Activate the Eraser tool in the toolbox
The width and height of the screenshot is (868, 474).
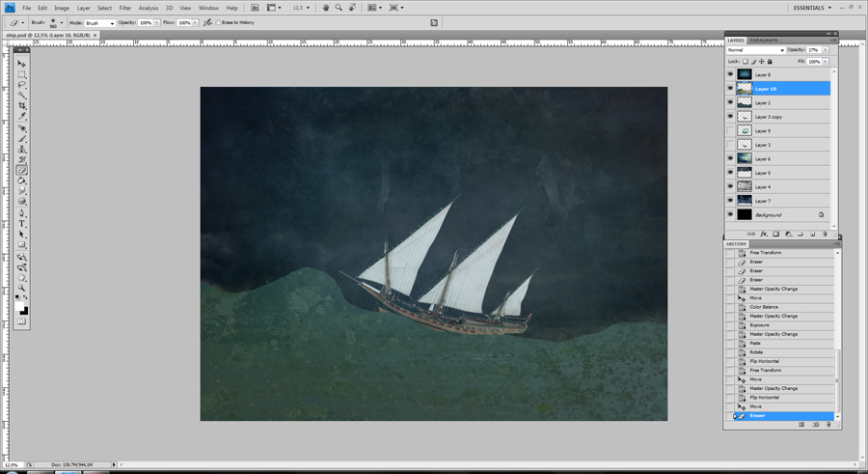pyautogui.click(x=22, y=170)
